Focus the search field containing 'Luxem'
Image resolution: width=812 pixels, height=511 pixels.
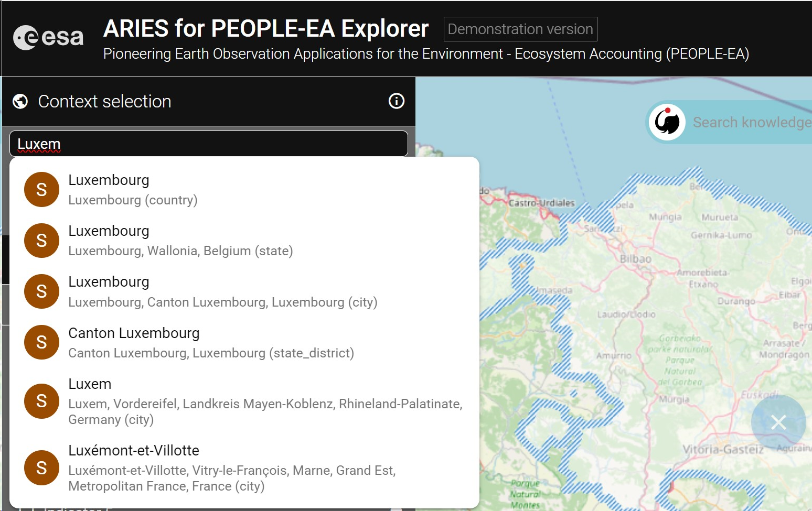coord(209,144)
